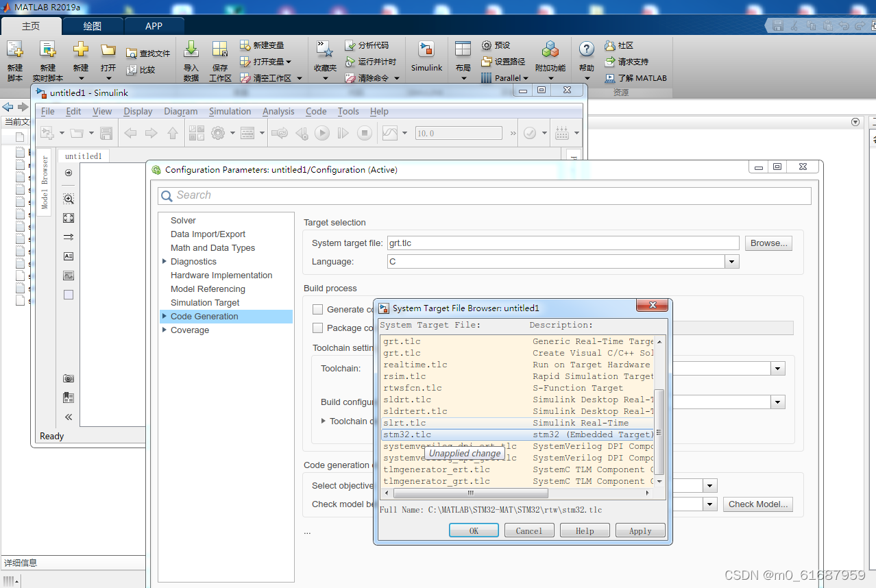Open the Select objective dropdown arrow

pos(710,486)
